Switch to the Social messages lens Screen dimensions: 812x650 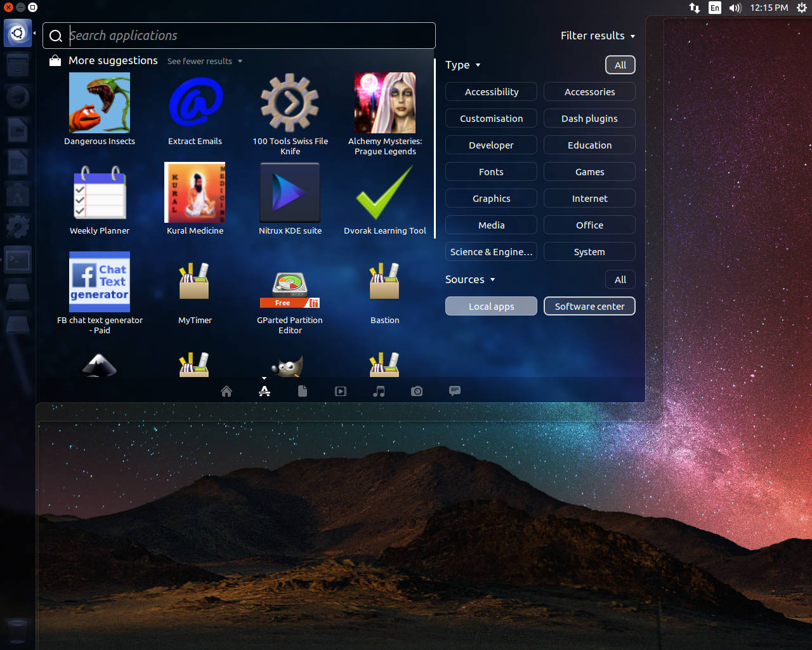point(455,391)
